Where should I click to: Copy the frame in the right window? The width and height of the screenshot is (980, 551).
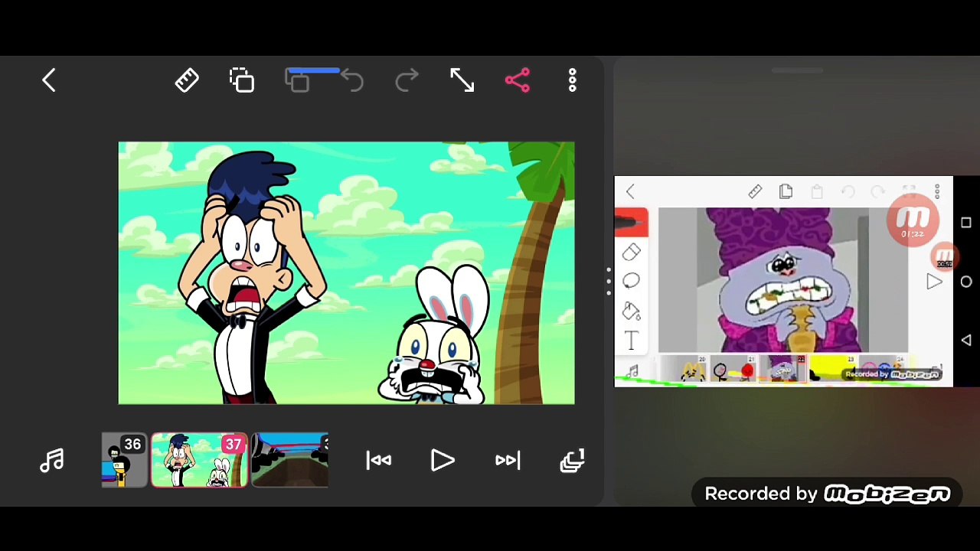coord(786,191)
